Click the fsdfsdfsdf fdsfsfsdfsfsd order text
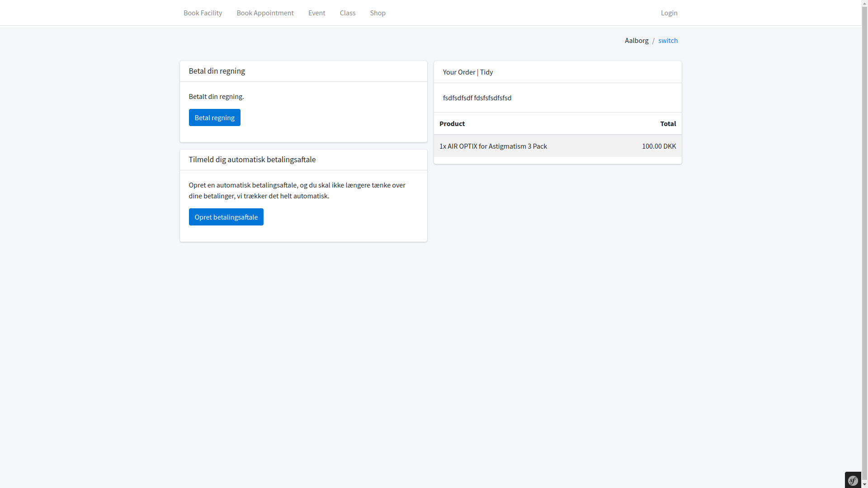The width and height of the screenshot is (868, 488). (x=477, y=98)
